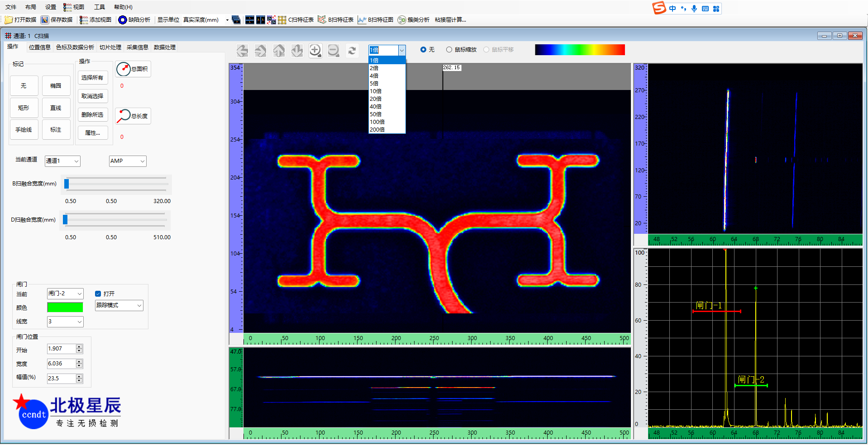The height and width of the screenshot is (445, 868).
Task: Click the move right arrow icon
Action: [260, 51]
